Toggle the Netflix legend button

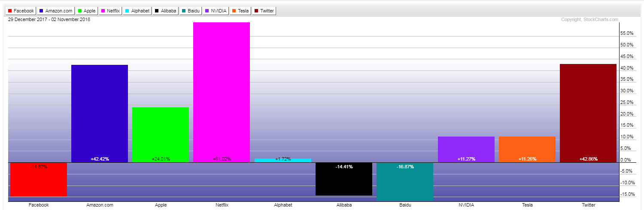tap(110, 11)
